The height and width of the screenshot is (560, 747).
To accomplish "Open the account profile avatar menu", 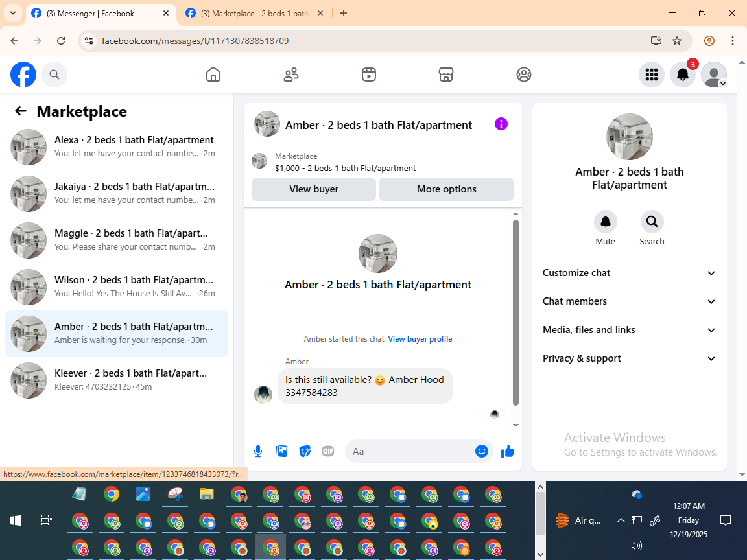I will (x=714, y=75).
